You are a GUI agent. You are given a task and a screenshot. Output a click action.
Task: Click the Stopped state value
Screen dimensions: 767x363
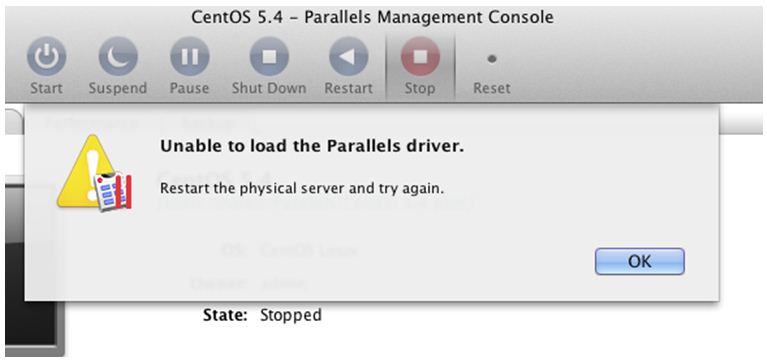[291, 315]
